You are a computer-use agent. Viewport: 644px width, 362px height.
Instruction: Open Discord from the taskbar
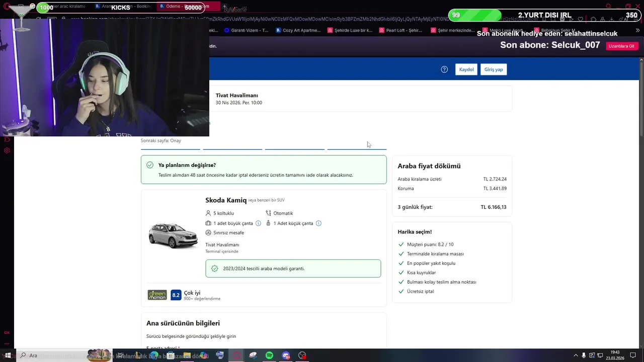click(x=286, y=355)
